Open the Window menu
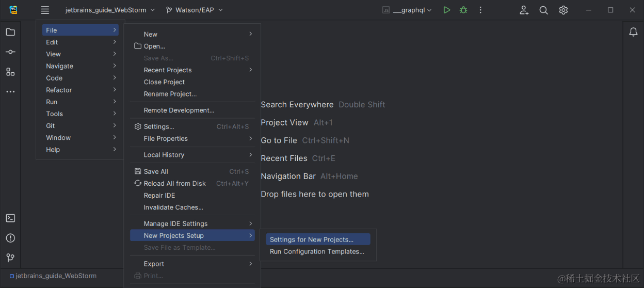Viewport: 644px width, 288px height. (80, 138)
